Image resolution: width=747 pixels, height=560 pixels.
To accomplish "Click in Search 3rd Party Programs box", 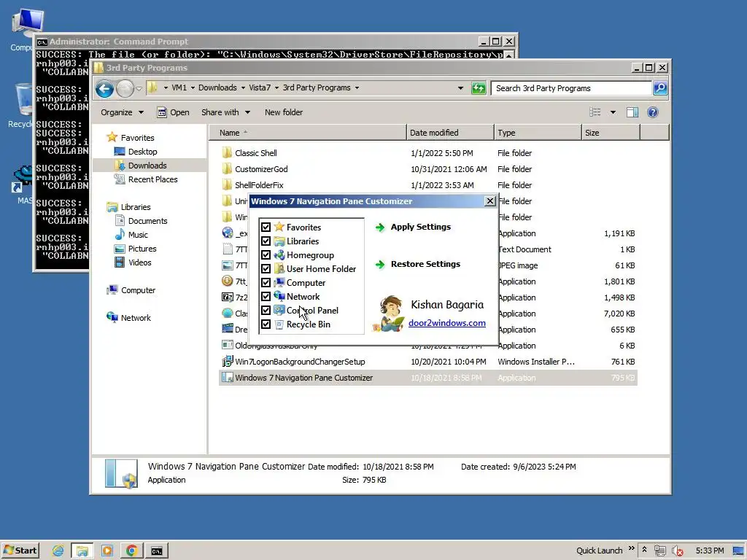I will coord(570,88).
